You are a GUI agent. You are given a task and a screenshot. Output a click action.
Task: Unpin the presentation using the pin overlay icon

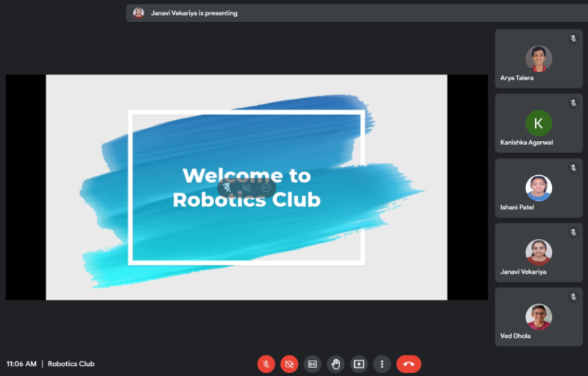click(227, 188)
